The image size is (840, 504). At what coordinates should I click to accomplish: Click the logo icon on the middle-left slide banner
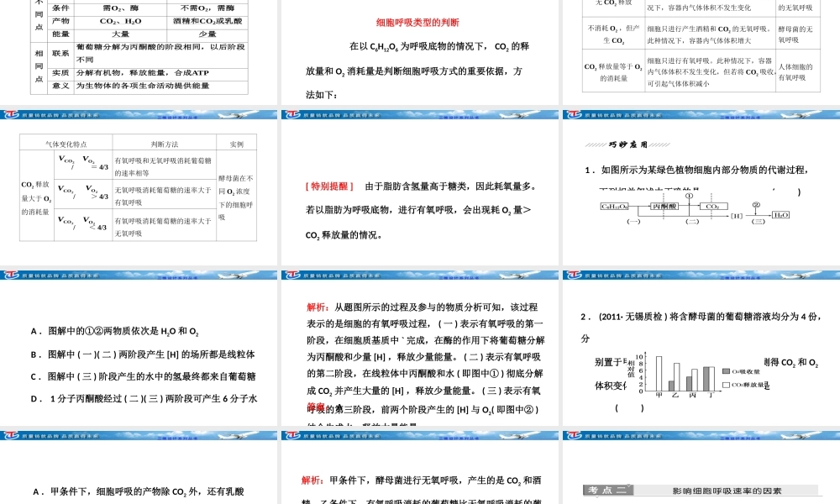(x=10, y=274)
